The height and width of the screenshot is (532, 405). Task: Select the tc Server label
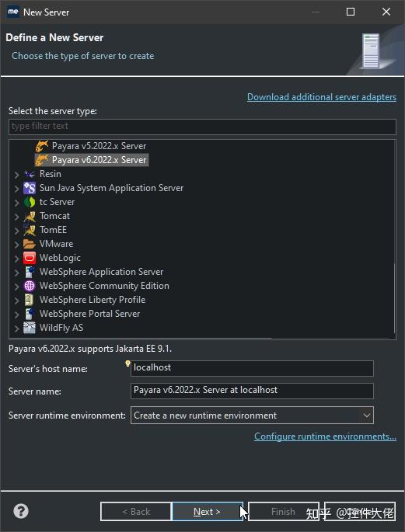57,202
